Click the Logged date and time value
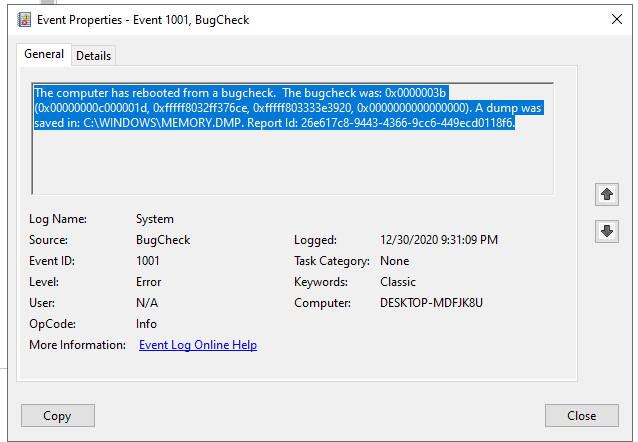 (439, 240)
